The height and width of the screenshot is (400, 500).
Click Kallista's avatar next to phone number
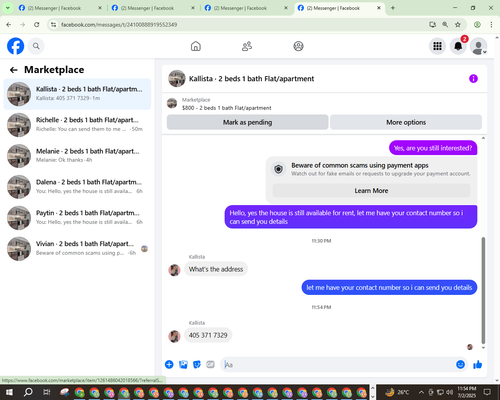click(x=174, y=336)
